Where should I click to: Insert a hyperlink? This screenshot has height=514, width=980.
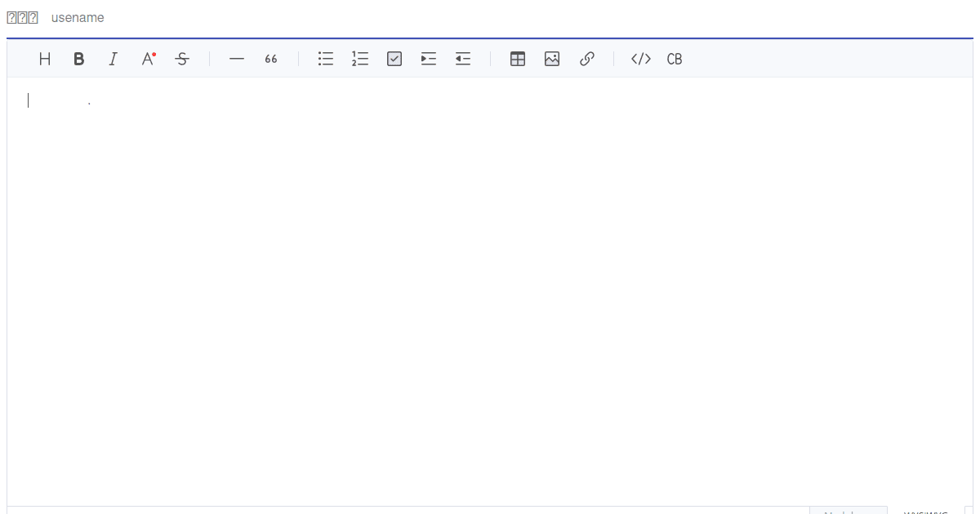tap(586, 59)
